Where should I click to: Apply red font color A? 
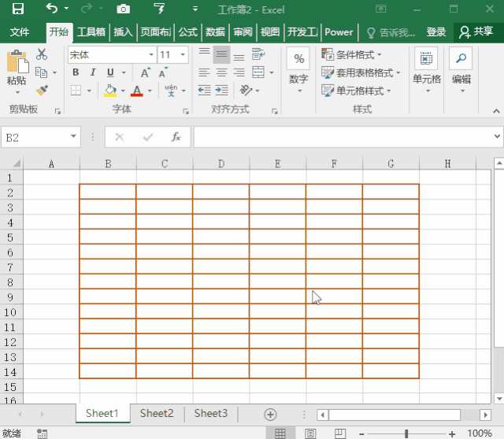pyautogui.click(x=137, y=91)
